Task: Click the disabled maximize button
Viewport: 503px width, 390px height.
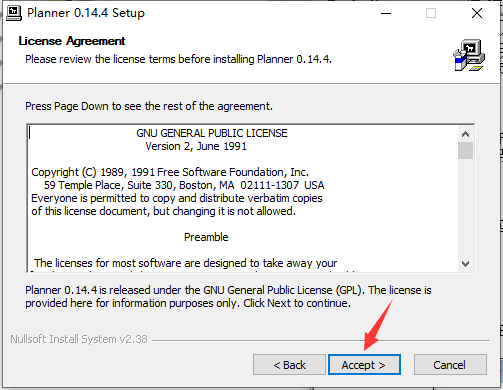Action: coord(431,13)
